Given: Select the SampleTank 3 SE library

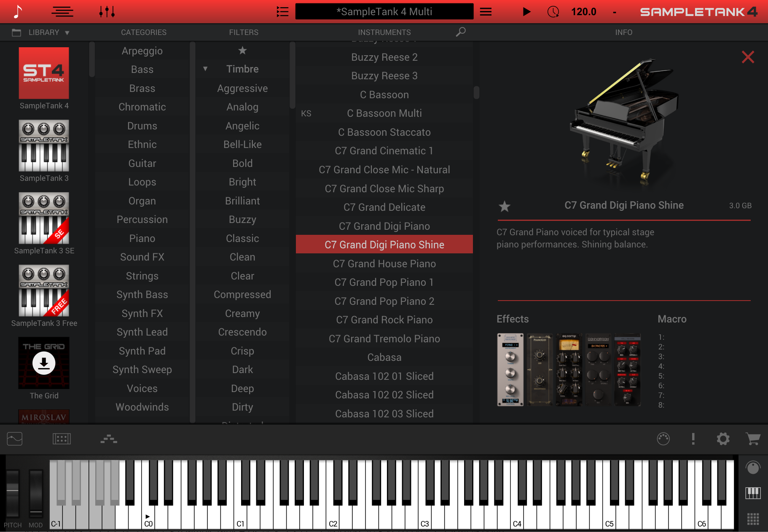Looking at the screenshot, I should 44,218.
